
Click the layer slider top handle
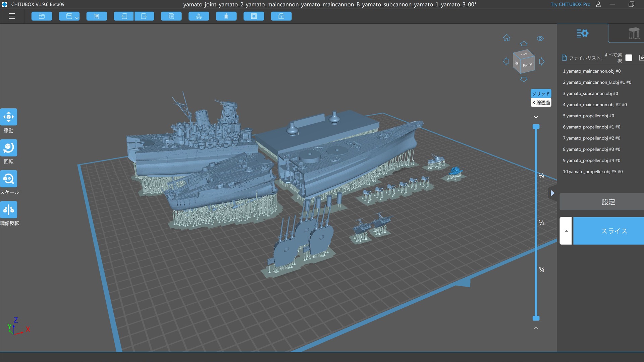536,127
